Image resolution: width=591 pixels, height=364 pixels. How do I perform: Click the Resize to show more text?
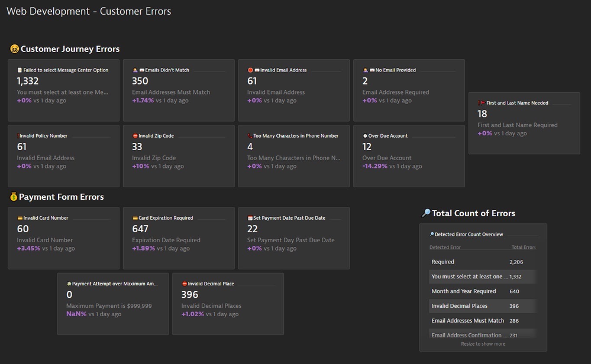point(483,344)
